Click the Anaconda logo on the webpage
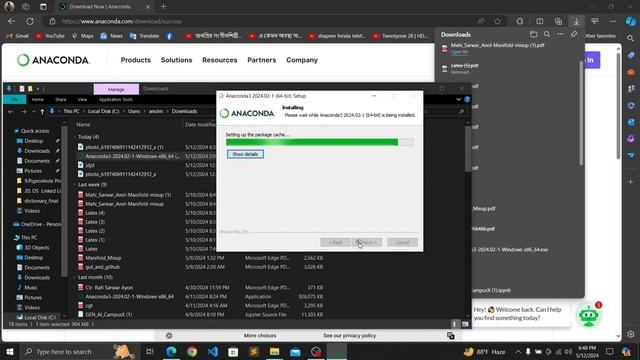Image resolution: width=640 pixels, height=360 pixels. coord(53,60)
